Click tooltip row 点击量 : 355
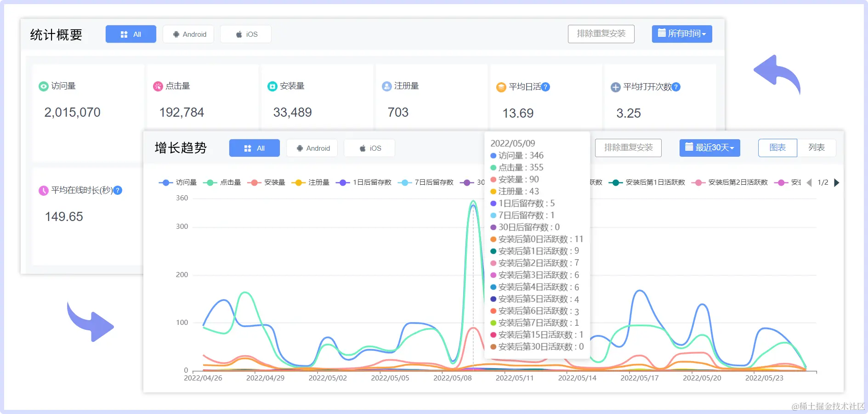868x414 pixels. tap(517, 167)
